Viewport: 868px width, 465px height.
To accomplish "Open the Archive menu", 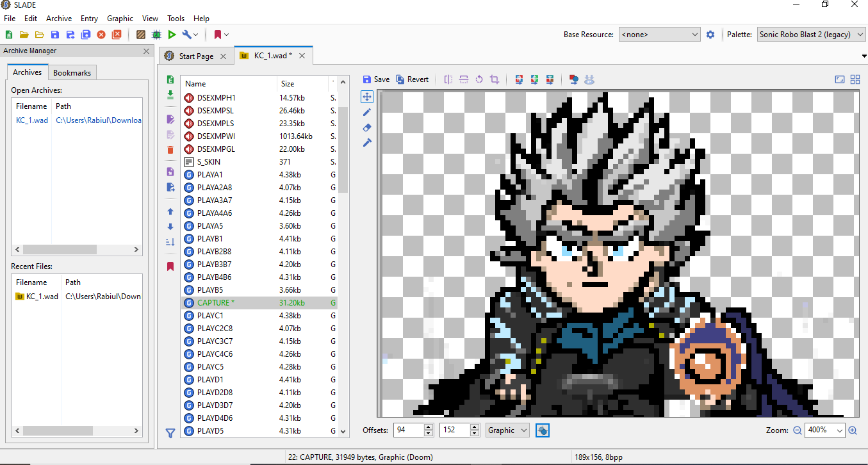I will tap(59, 19).
